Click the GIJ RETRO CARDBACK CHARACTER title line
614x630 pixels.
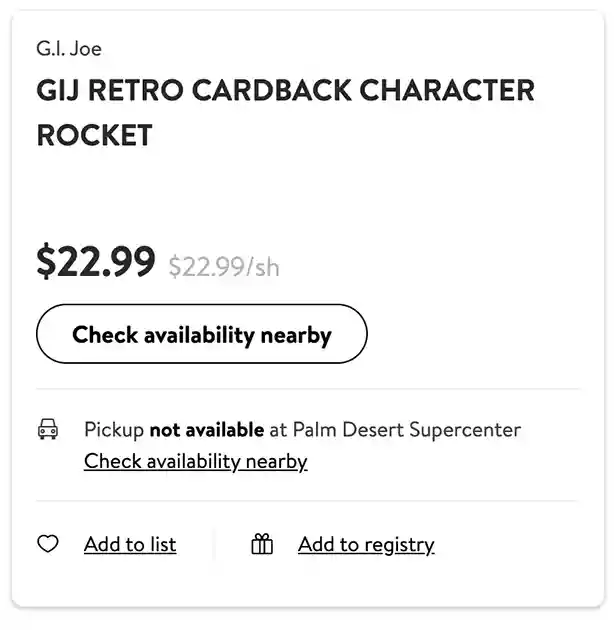(x=285, y=90)
